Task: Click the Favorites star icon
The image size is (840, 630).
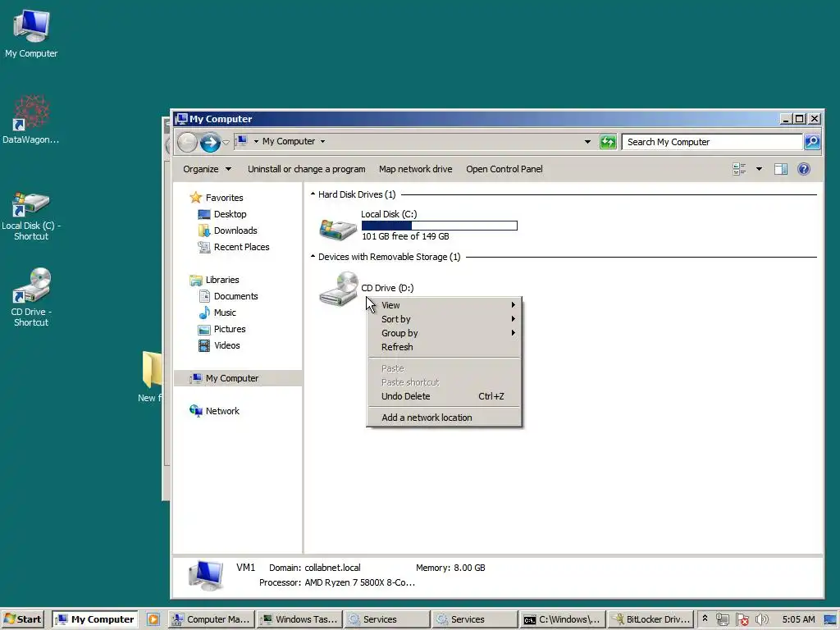Action: (195, 198)
